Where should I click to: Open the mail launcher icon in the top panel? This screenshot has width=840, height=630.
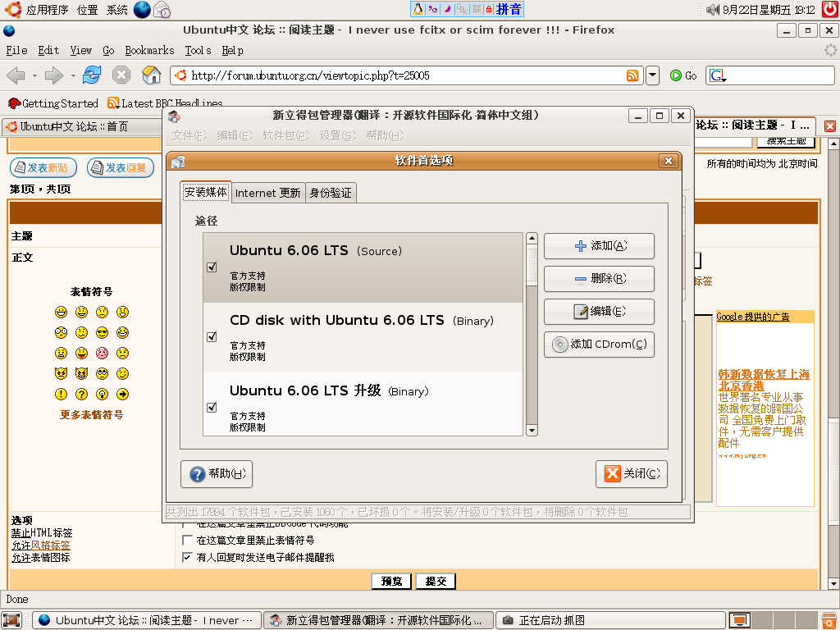click(162, 10)
